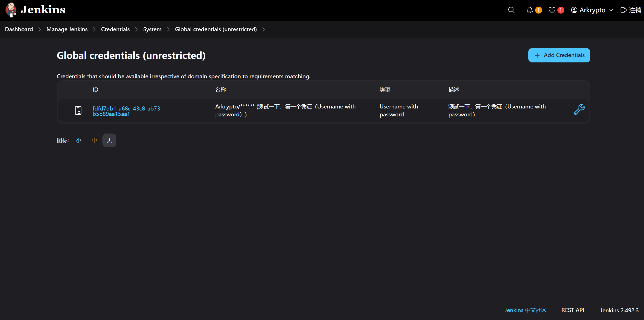Open the notifications bell icon
The width and height of the screenshot is (644, 320).
click(x=530, y=10)
